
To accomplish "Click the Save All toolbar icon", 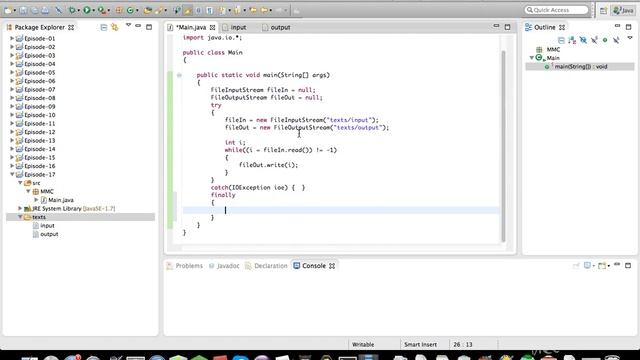I will coord(35,11).
